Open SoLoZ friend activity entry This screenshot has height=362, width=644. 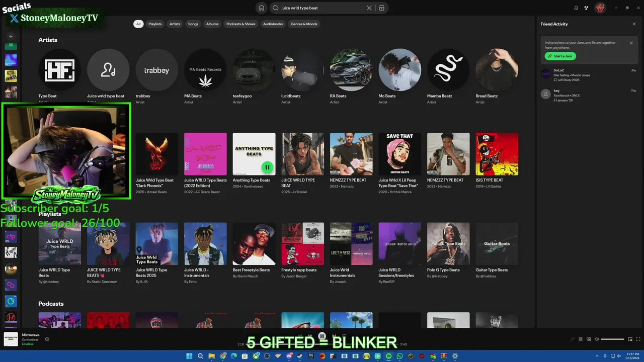(588, 75)
